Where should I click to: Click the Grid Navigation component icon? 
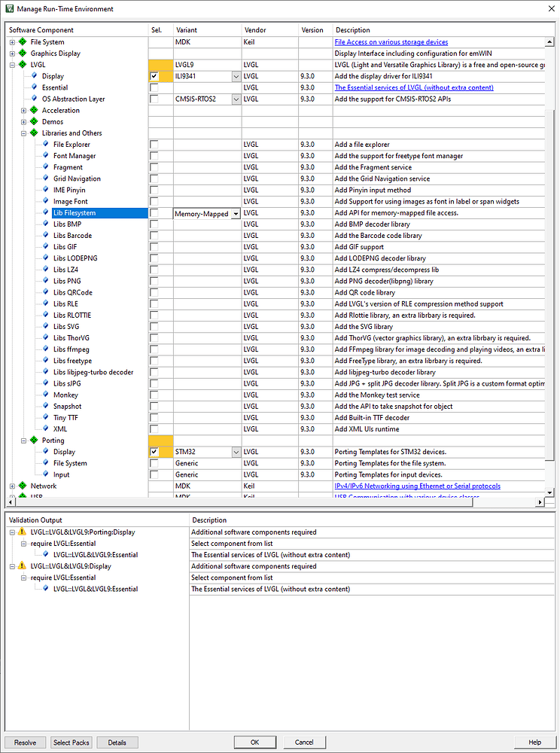46,178
